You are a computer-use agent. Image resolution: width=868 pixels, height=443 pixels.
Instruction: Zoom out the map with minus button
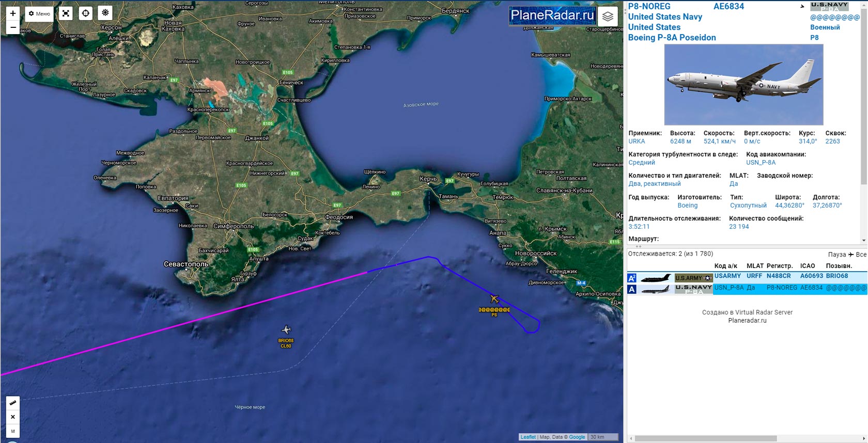click(x=13, y=27)
